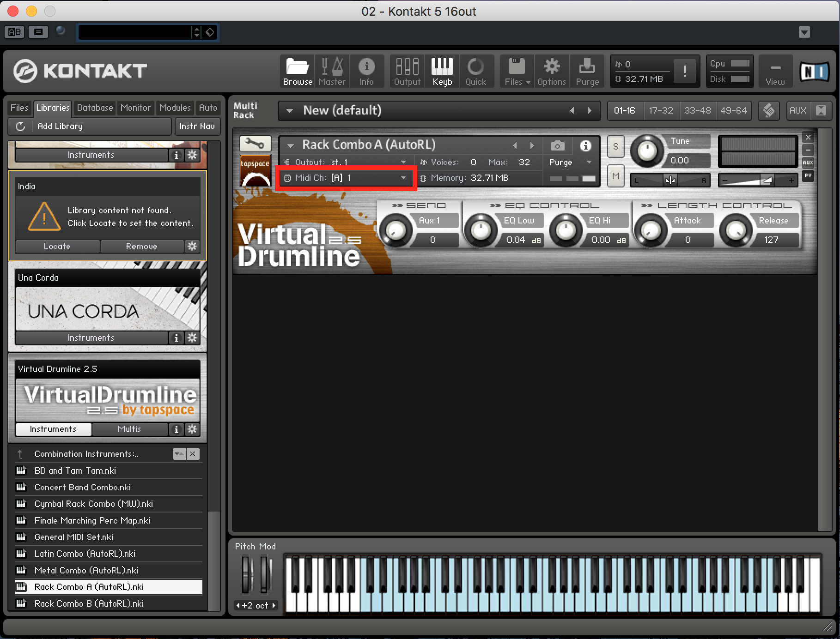Close the Combination Instruments file list
Screen dimensions: 840x639
click(x=193, y=454)
